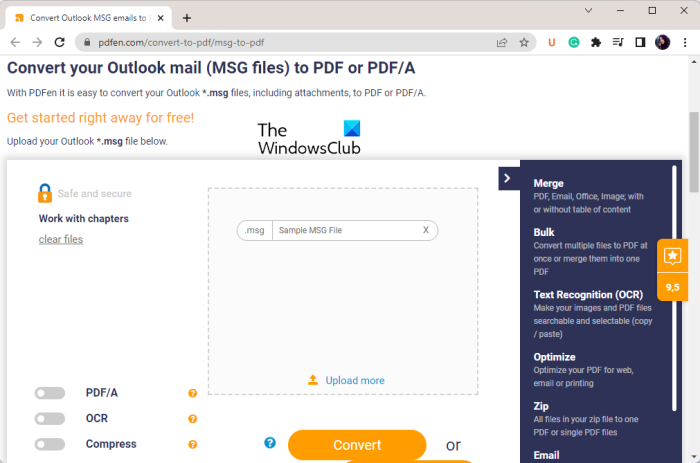Click the Upload more link
Screen dimensions: 700x463
point(355,380)
